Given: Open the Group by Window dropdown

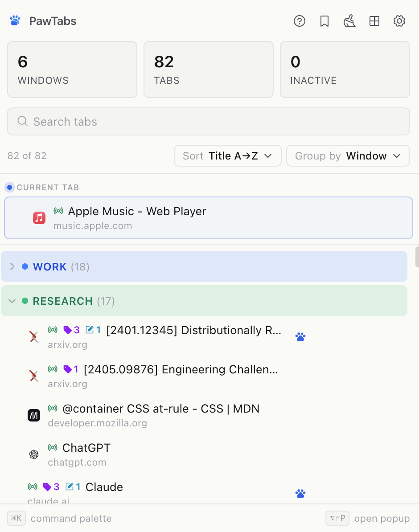Looking at the screenshot, I should pyautogui.click(x=348, y=156).
